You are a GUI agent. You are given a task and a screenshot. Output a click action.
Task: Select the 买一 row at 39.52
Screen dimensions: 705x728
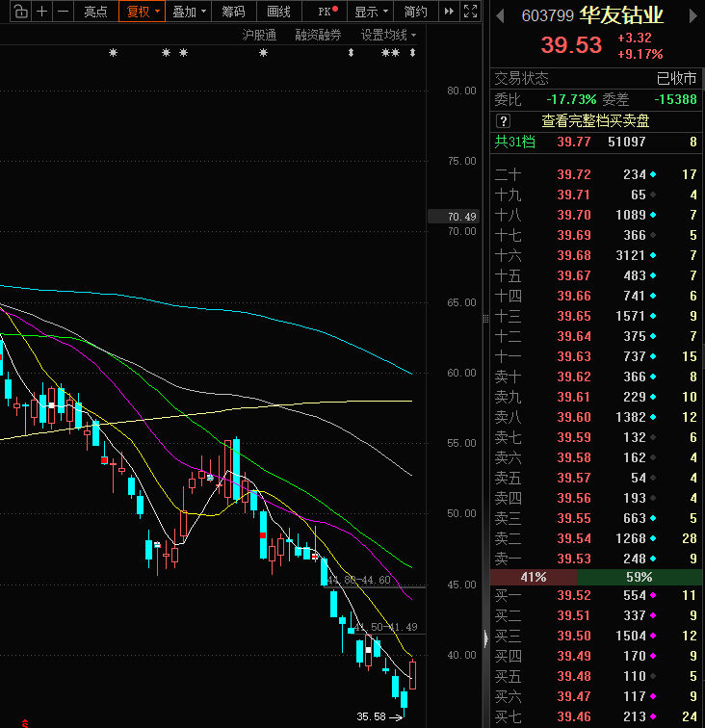[x=596, y=595]
